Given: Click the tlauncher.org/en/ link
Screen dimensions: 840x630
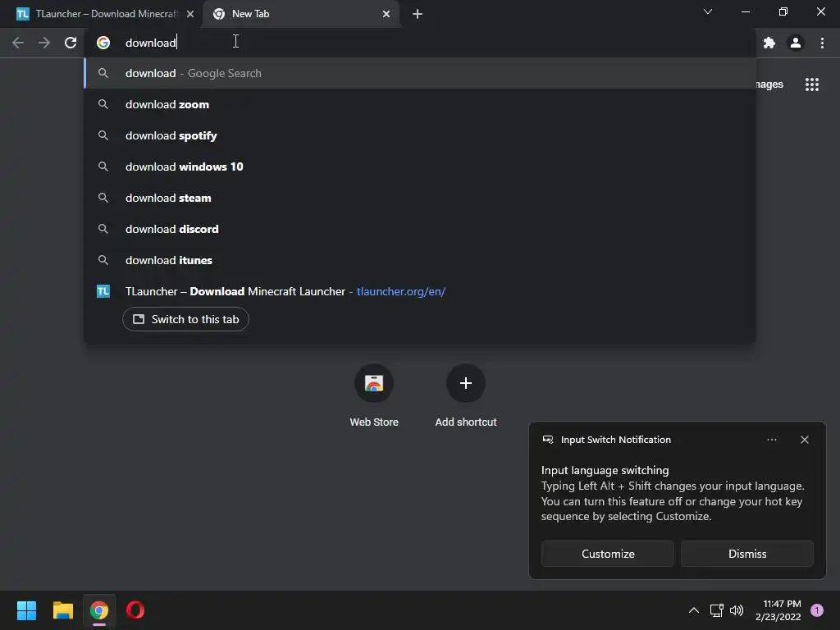Looking at the screenshot, I should (400, 291).
